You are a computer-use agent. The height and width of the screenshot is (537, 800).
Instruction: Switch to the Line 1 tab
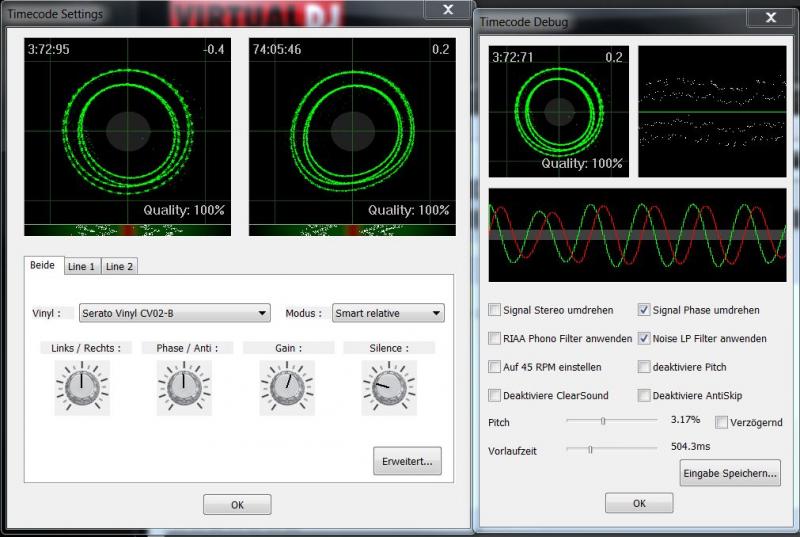click(x=82, y=266)
